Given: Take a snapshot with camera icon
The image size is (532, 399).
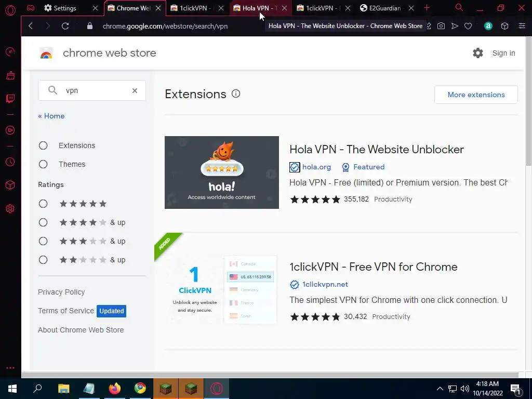Looking at the screenshot, I should coord(441,26).
